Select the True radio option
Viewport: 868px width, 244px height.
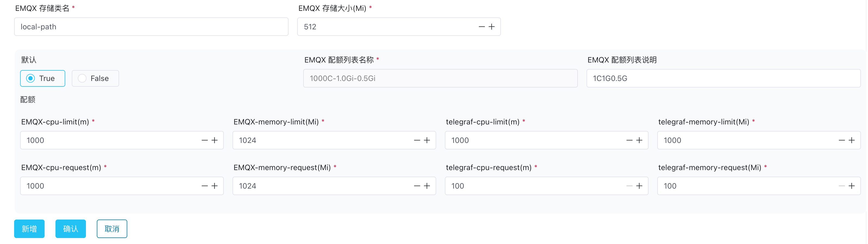tap(31, 79)
